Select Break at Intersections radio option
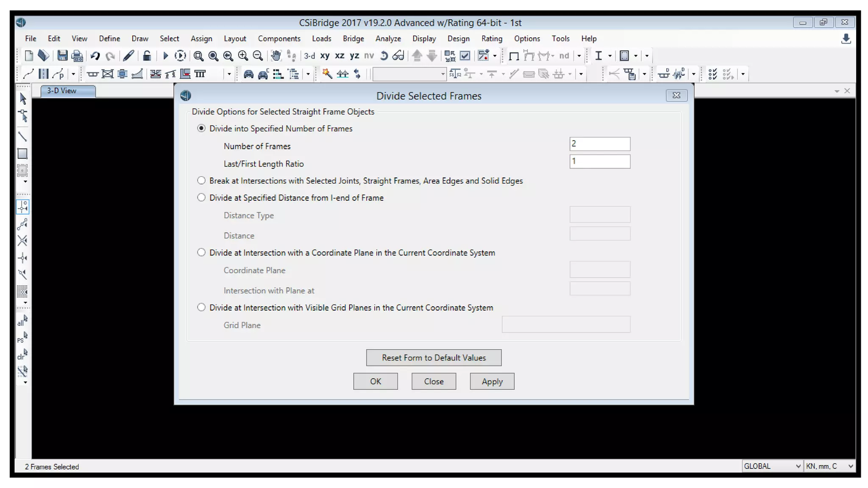The width and height of the screenshot is (868, 488). pos(201,180)
